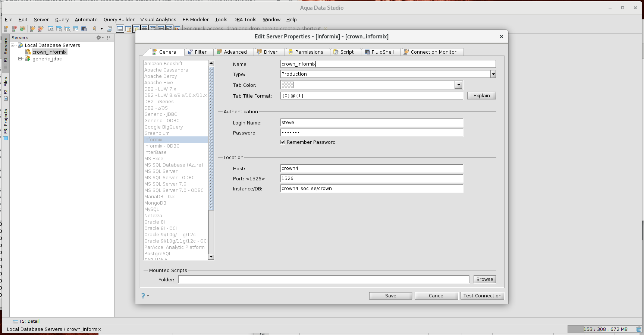Open the help question mark icon
The image size is (644, 335).
point(143,296)
